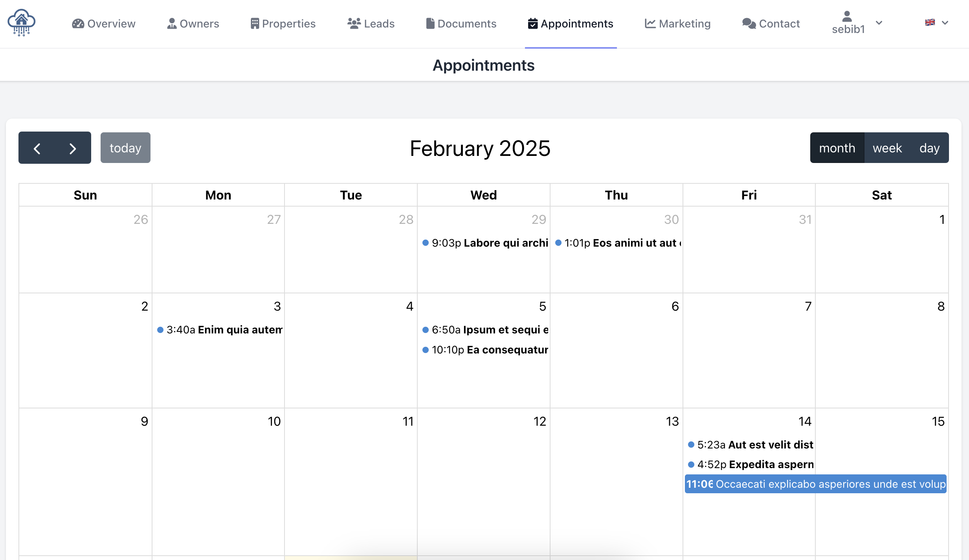Select greyed date 26 of January
The width and height of the screenshot is (969, 560).
click(x=141, y=220)
